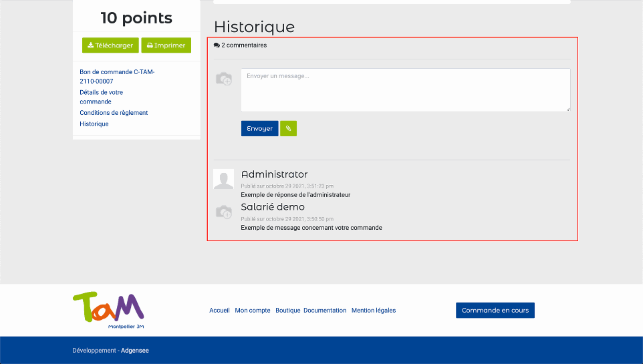The width and height of the screenshot is (643, 364).
Task: Click the camera avatar beside message box
Action: tap(223, 79)
